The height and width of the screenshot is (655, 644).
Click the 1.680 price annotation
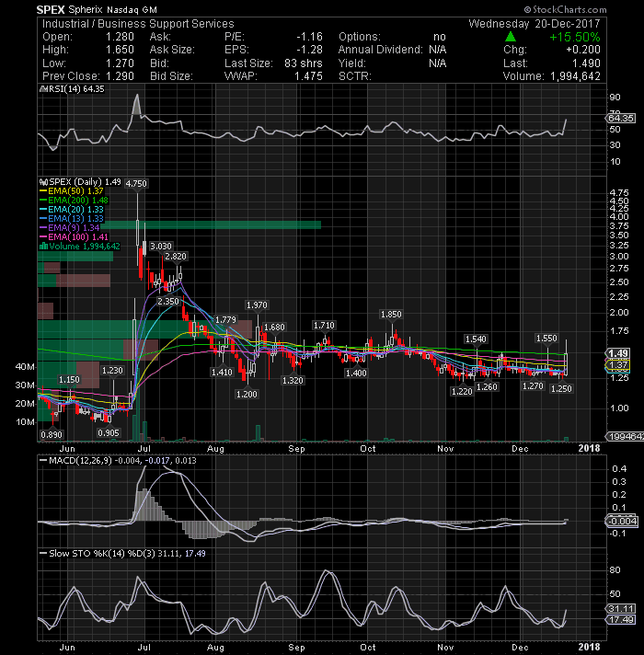[x=274, y=327]
